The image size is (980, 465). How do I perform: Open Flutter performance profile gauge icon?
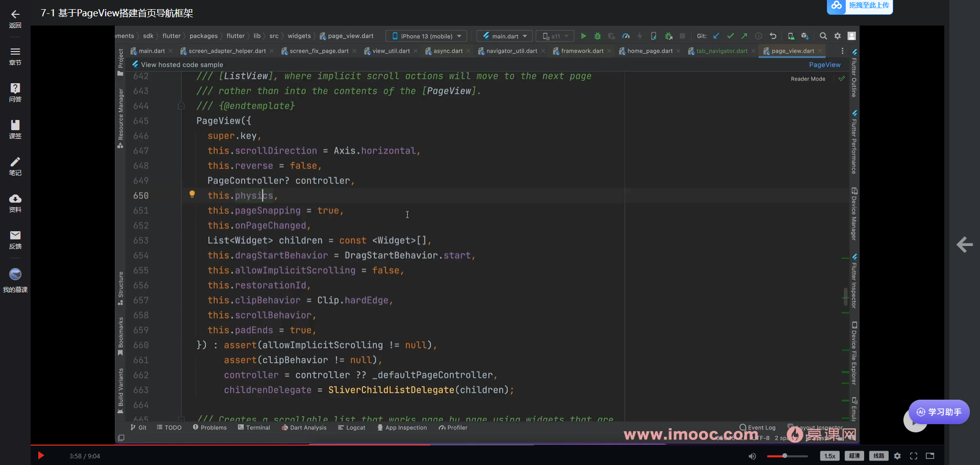[626, 36]
